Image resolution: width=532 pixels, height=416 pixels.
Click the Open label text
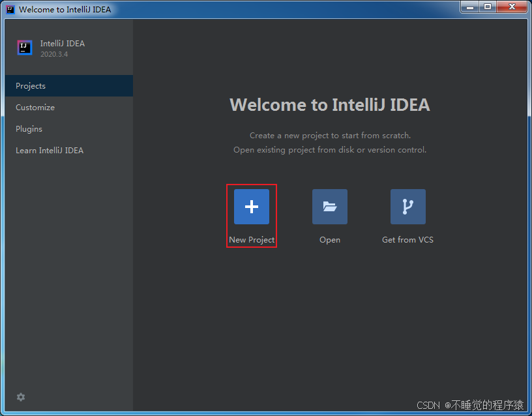[x=330, y=240]
